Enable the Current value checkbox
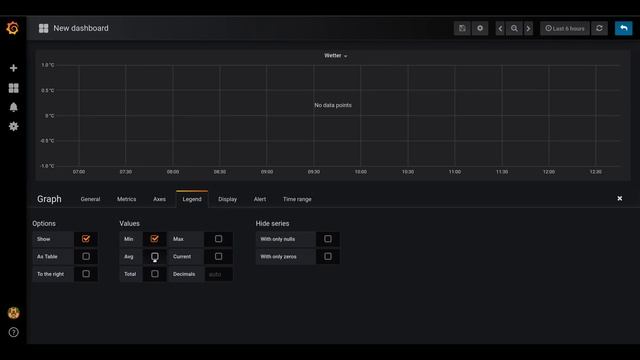 click(x=218, y=256)
